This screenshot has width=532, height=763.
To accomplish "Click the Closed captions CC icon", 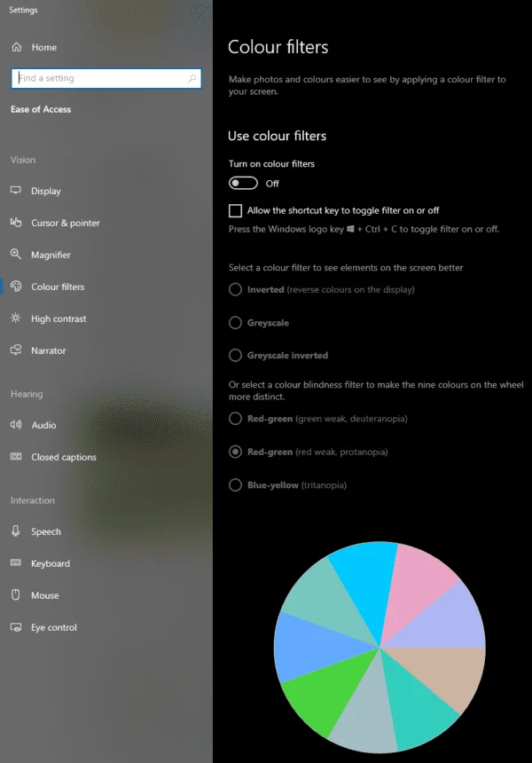I will point(16,456).
